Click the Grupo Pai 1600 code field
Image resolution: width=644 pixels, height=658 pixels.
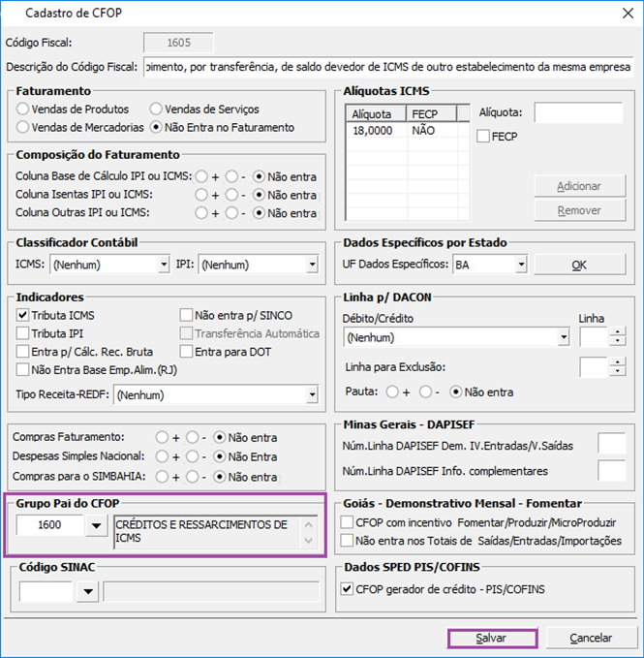click(49, 525)
